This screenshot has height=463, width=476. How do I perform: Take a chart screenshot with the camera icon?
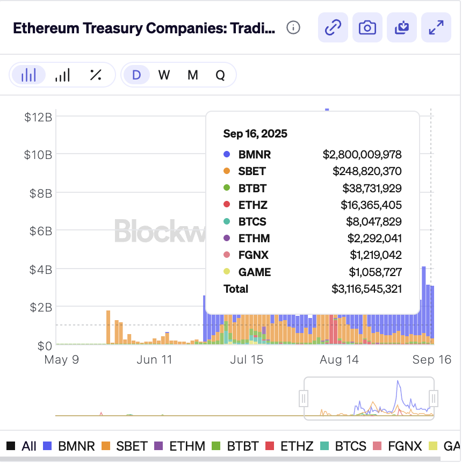click(367, 28)
